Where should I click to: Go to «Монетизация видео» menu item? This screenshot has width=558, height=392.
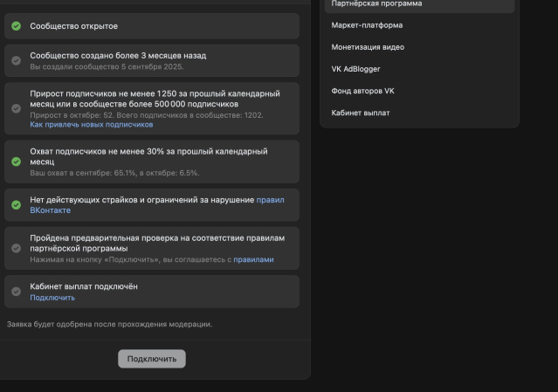pyautogui.click(x=368, y=47)
